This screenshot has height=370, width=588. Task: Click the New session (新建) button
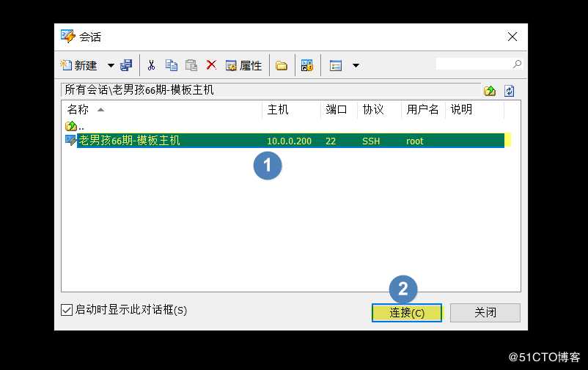coord(79,66)
